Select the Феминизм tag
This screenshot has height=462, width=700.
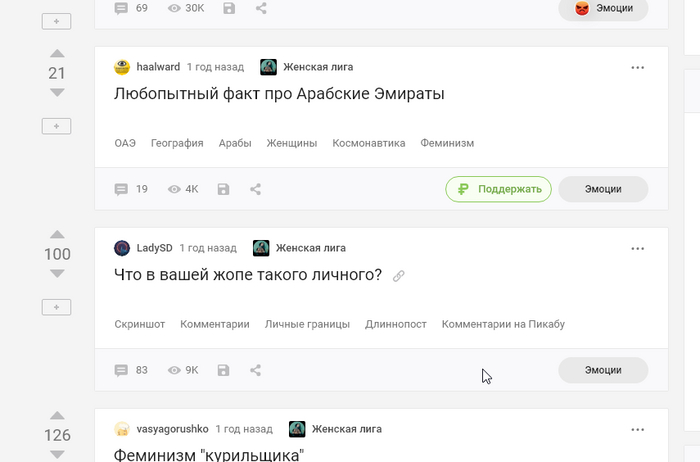447,143
